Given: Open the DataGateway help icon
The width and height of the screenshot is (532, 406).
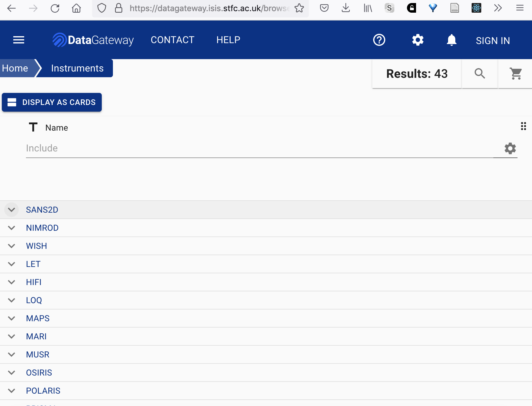Looking at the screenshot, I should click(379, 40).
